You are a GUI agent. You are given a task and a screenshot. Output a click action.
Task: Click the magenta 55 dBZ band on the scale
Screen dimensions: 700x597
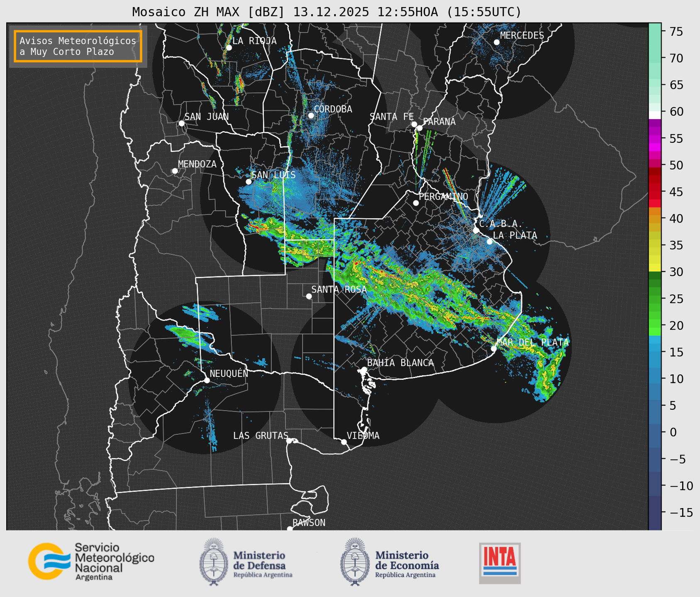(x=655, y=138)
